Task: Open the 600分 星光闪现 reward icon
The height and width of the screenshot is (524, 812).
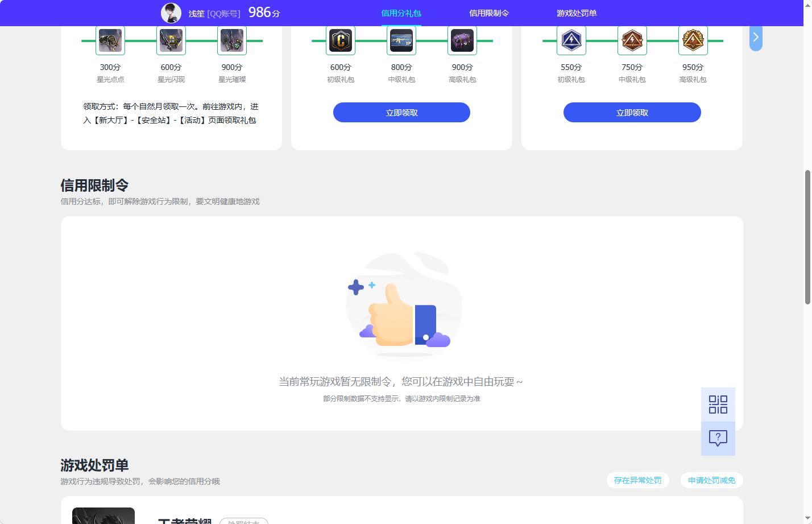Action: pos(171,40)
